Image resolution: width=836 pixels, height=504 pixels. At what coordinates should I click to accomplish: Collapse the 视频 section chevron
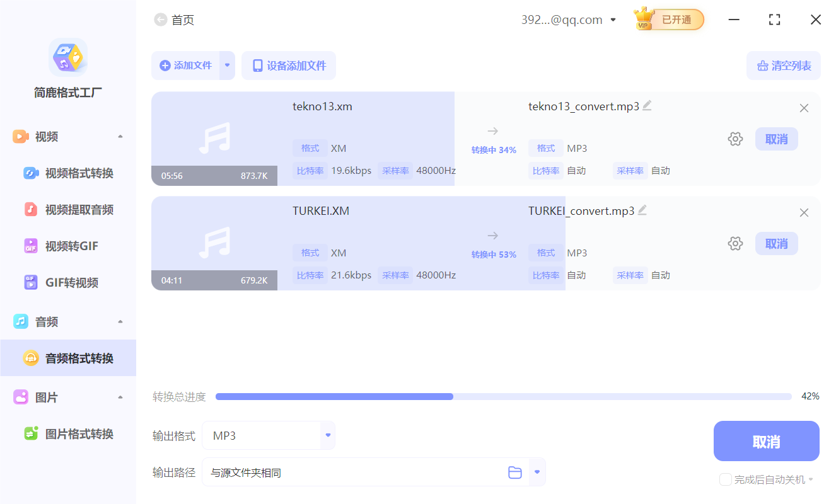click(120, 136)
